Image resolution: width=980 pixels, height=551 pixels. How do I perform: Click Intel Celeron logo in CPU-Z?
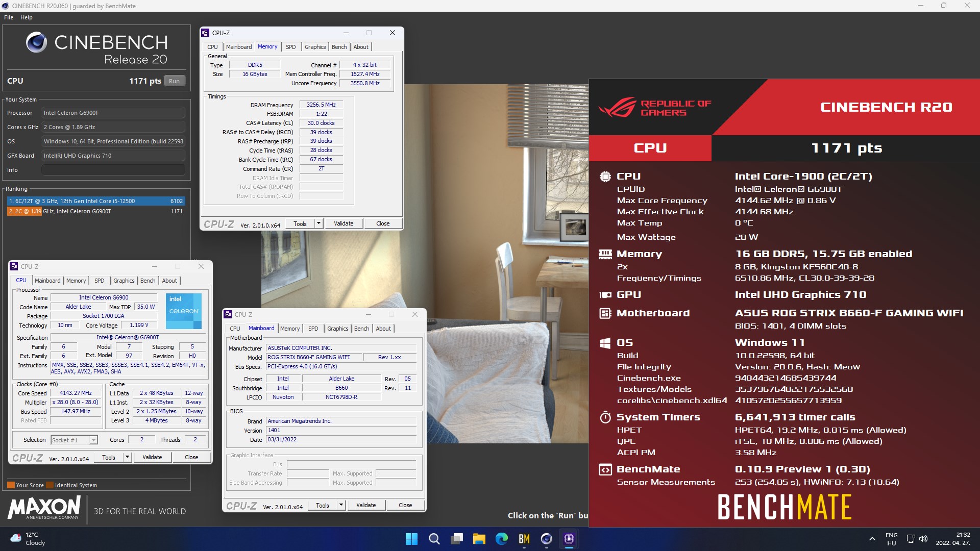[x=184, y=311]
